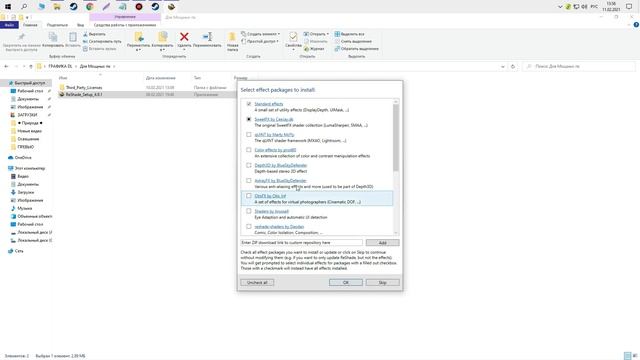Click the package list scroll-down arrow

click(x=396, y=233)
